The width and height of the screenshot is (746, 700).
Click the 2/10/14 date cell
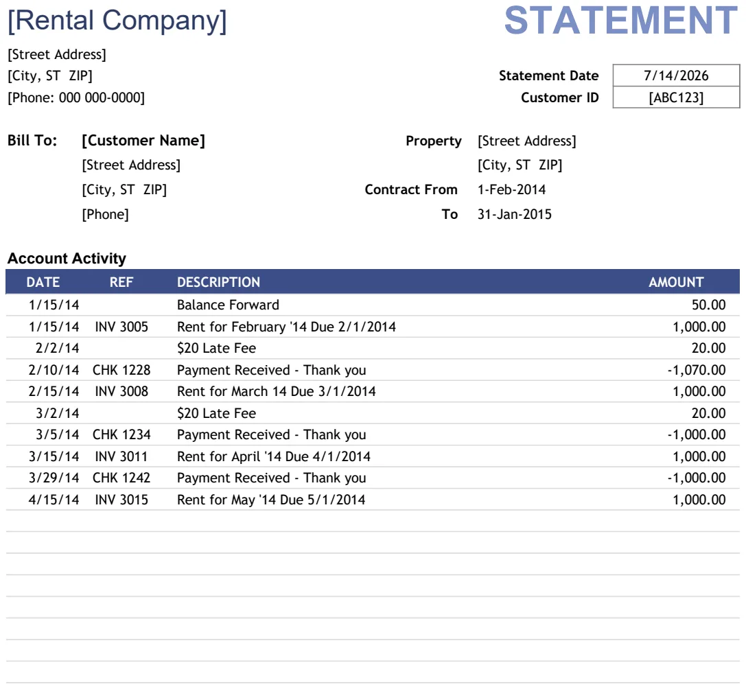(54, 370)
